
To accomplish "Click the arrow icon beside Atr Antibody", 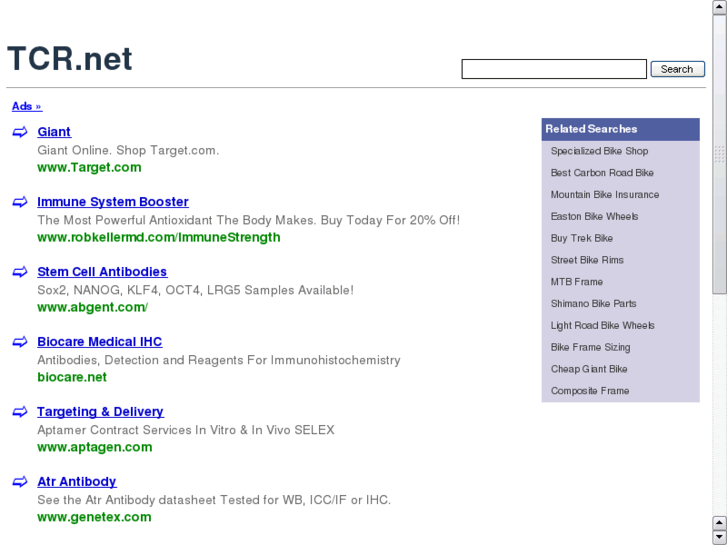I will 20,482.
